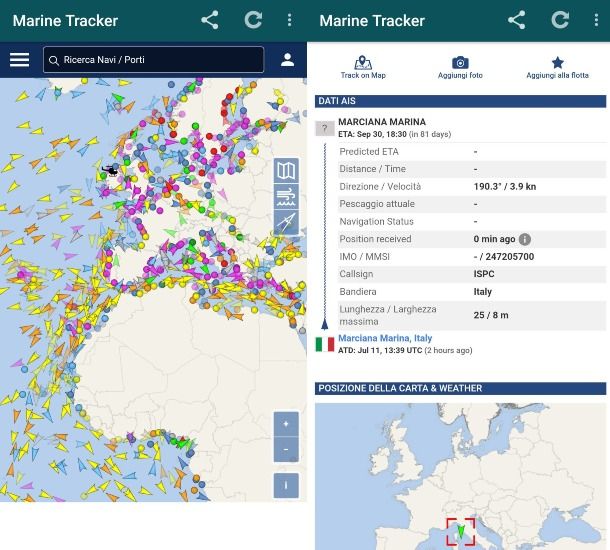Tap the Navigation Status label

point(377,221)
